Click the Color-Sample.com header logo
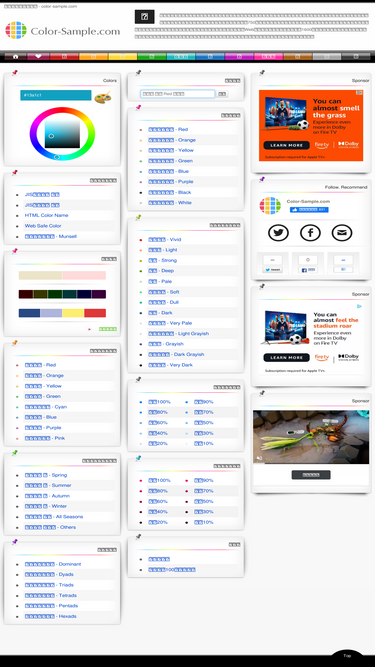 click(62, 31)
